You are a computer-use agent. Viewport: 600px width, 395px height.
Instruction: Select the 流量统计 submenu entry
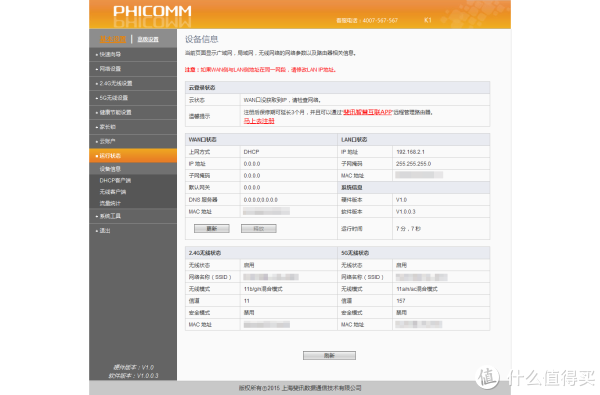click(133, 203)
